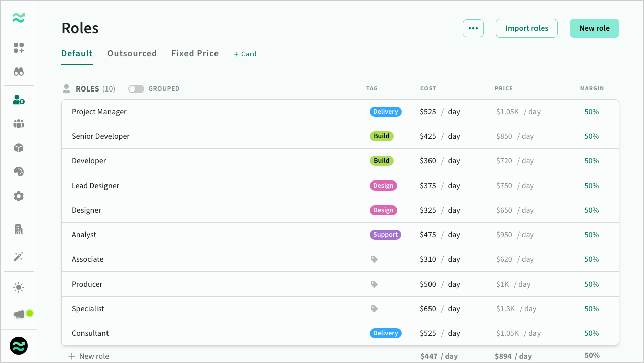The width and height of the screenshot is (644, 363).
Task: Toggle the Grouped roles switch
Action: tap(136, 89)
